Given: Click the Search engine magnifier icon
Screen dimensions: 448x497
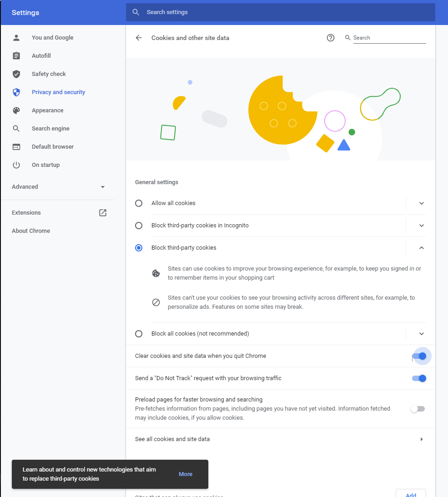Looking at the screenshot, I should pyautogui.click(x=16, y=129).
